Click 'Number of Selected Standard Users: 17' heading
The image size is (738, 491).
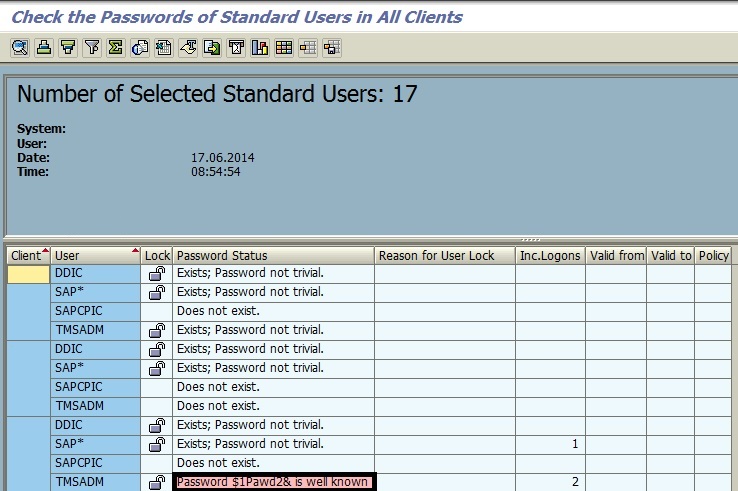point(217,93)
